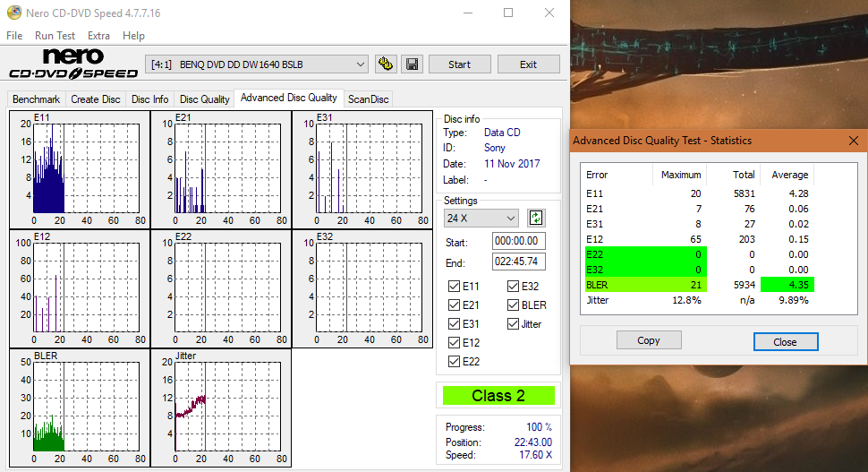The image size is (868, 472).
Task: Click the disc ID value Sony
Action: pyautogui.click(x=494, y=148)
